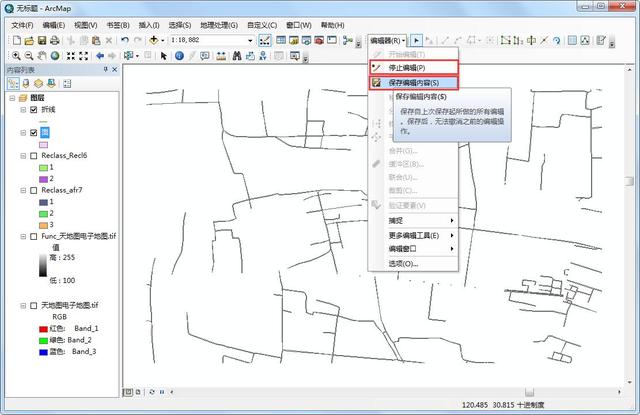This screenshot has height=415, width=640.
Task: Click the Edit Vertices tool
Action: 506,40
